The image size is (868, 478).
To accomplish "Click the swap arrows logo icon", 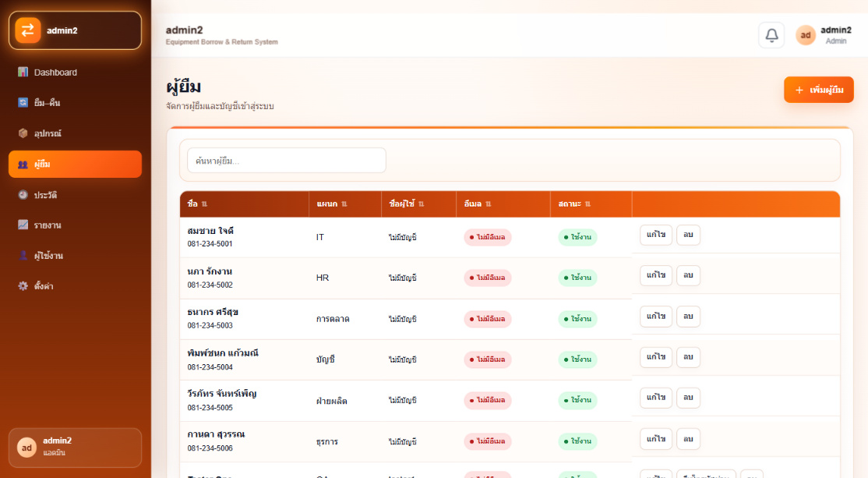I will click(28, 30).
